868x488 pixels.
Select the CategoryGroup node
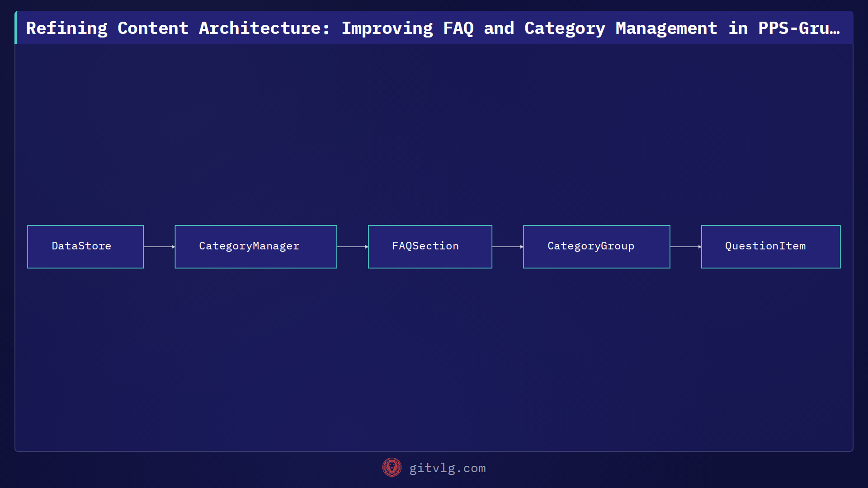coord(597,247)
